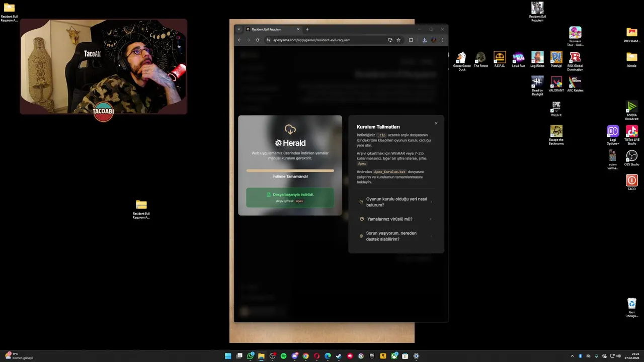Open the İsimsiz desktop folder
This screenshot has height=362, width=644.
tap(632, 59)
